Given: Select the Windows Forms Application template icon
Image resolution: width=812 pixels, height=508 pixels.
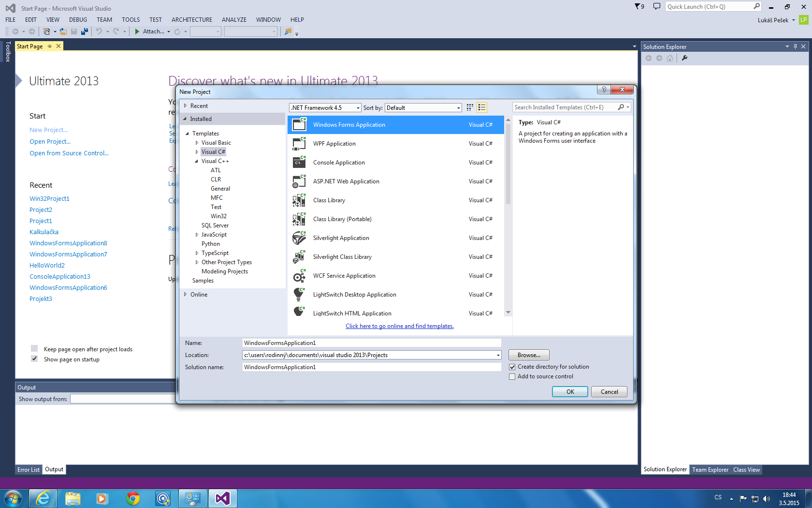Looking at the screenshot, I should (299, 124).
